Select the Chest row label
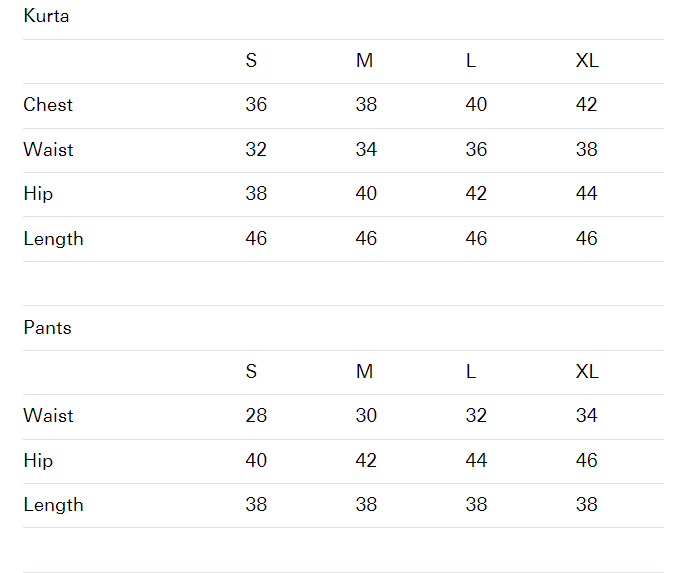The width and height of the screenshot is (673, 573). click(48, 104)
